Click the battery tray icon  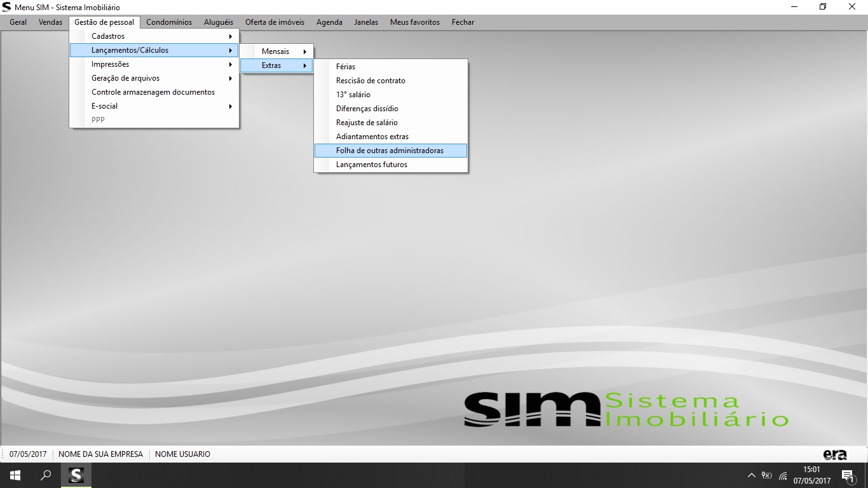tap(767, 475)
